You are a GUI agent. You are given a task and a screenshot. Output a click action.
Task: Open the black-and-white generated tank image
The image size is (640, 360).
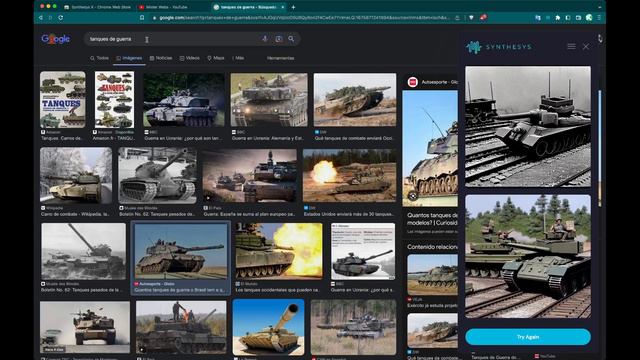(x=528, y=127)
